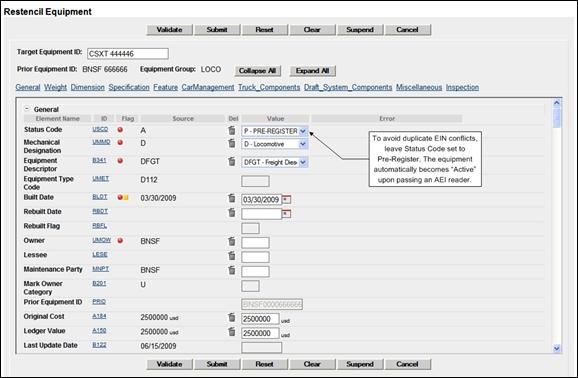The height and width of the screenshot is (378, 578).
Task: Jump to Inspection section link
Action: coord(462,87)
